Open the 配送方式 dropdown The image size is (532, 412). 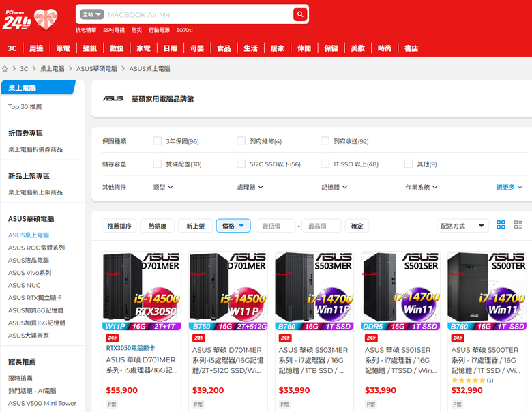tap(462, 226)
